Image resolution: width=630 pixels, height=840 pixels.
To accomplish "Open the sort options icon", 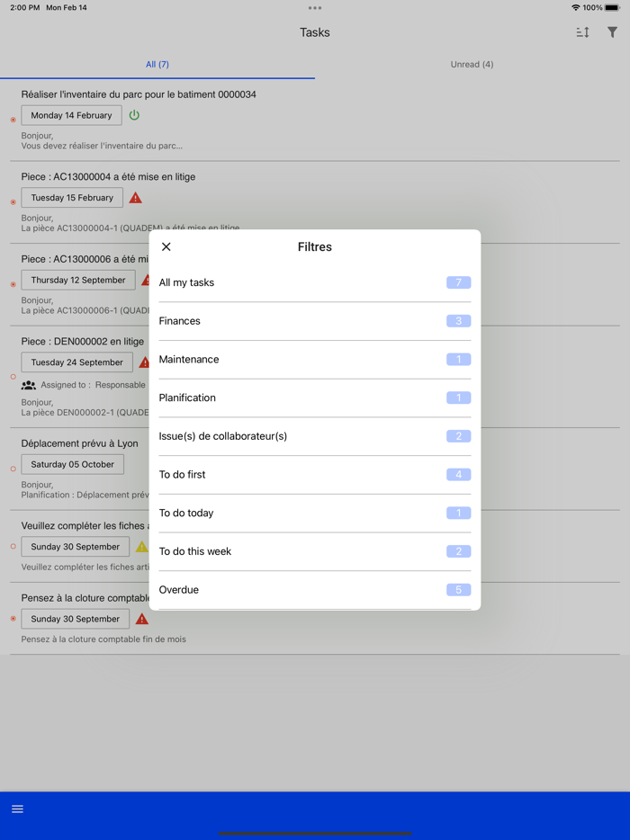I will pos(582,31).
